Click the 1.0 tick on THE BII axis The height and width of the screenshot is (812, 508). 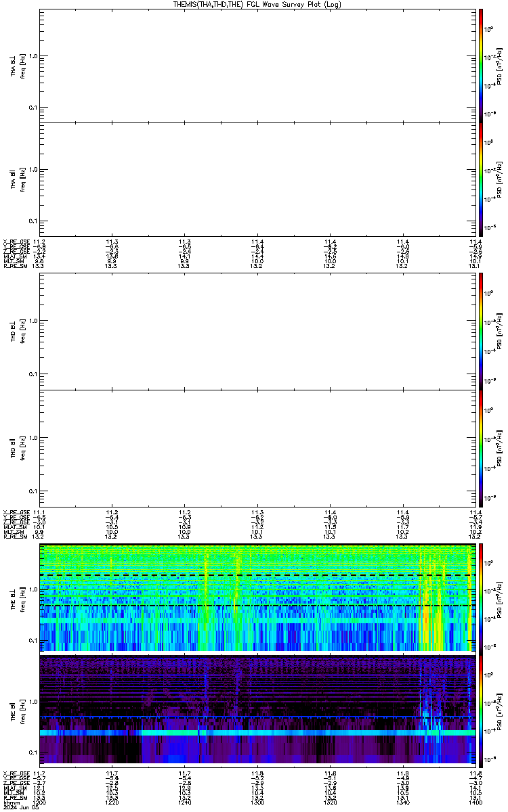coord(33,701)
